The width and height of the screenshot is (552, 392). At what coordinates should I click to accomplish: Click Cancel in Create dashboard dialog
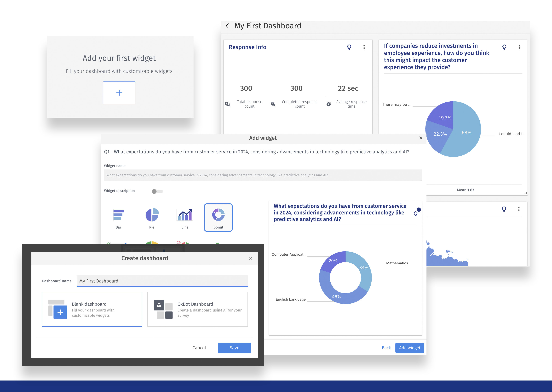coord(199,348)
